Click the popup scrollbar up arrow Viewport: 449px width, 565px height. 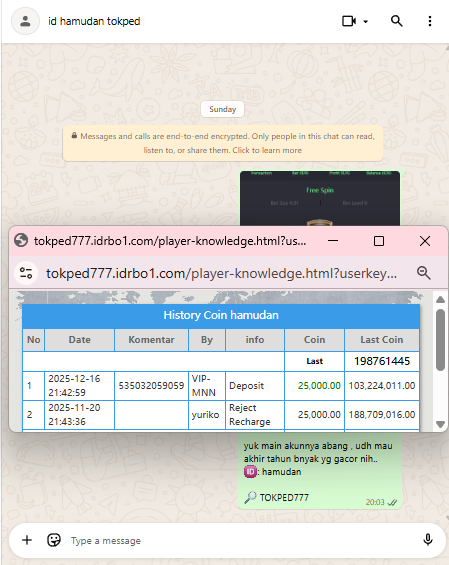[x=440, y=299]
